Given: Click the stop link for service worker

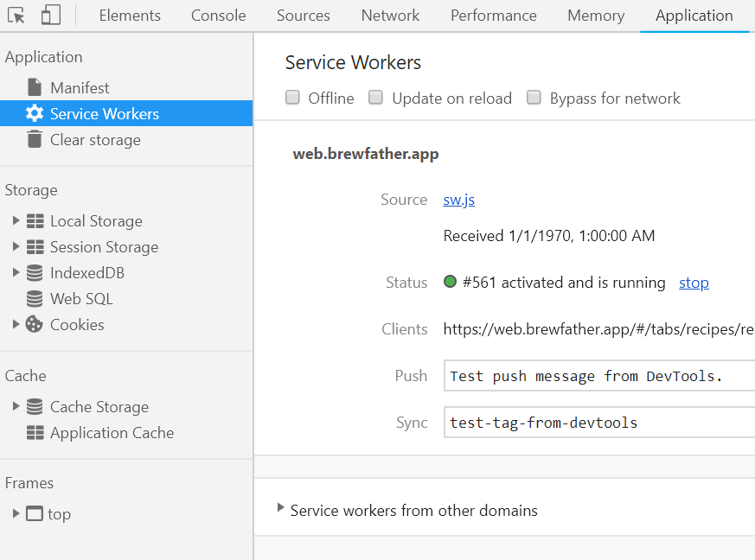Looking at the screenshot, I should pyautogui.click(x=694, y=283).
